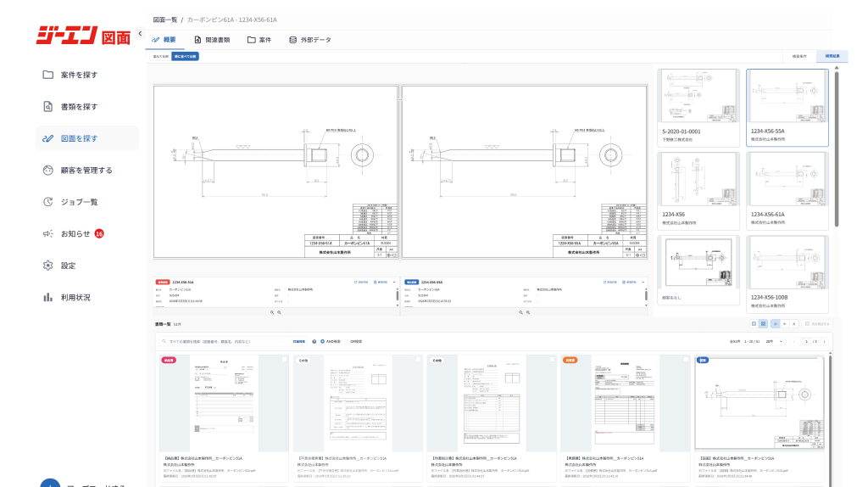Collapse the left sidebar with chevron
Image resolution: width=868 pixels, height=487 pixels.
[139, 34]
